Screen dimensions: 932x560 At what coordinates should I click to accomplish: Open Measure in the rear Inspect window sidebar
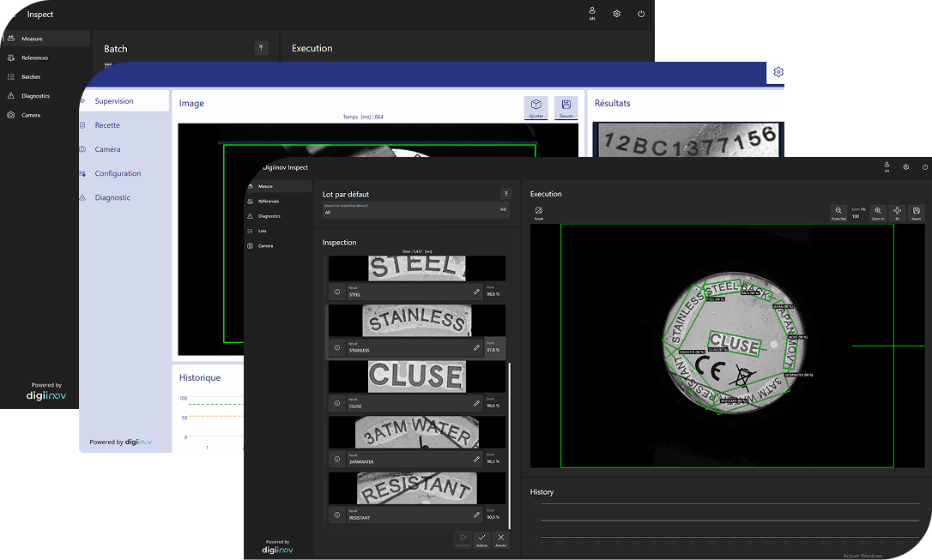[x=45, y=39]
